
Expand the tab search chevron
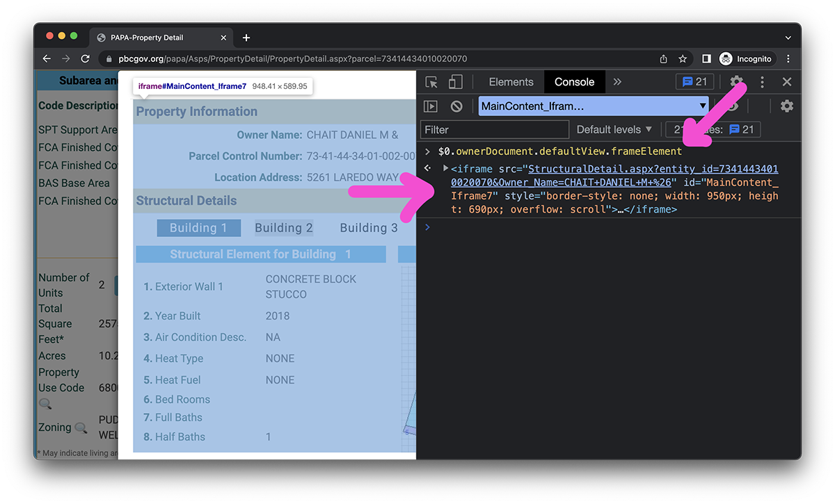click(788, 38)
